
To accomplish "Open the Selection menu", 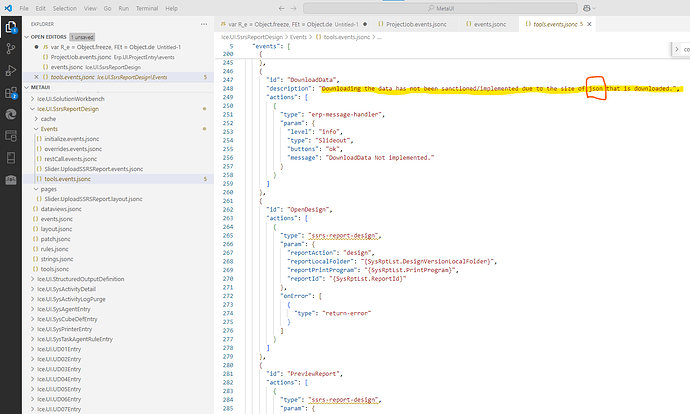I will click(65, 8).
